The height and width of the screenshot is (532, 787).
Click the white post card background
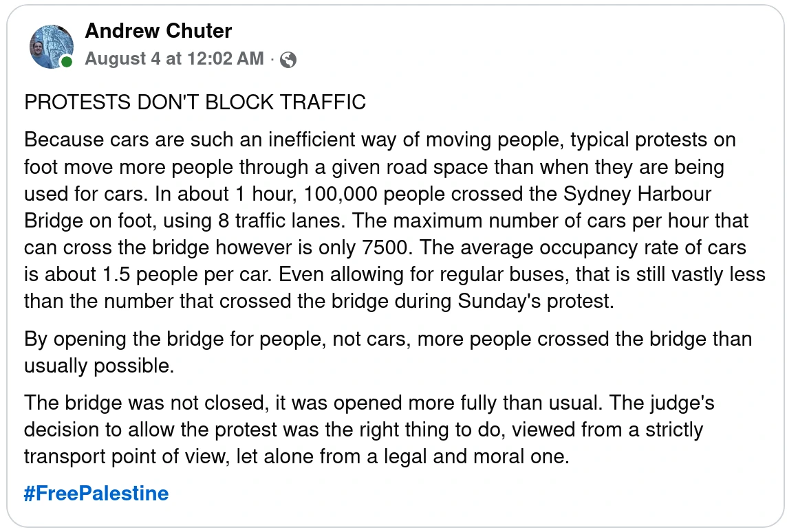(619, 509)
